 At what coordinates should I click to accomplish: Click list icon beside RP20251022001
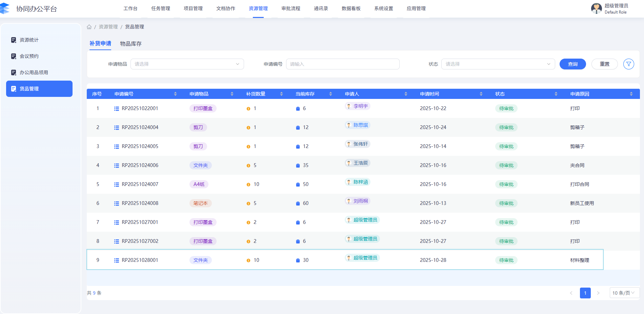117,109
